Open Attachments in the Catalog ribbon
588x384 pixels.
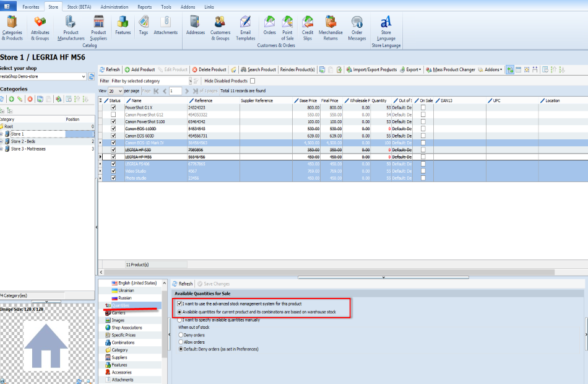pyautogui.click(x=165, y=25)
